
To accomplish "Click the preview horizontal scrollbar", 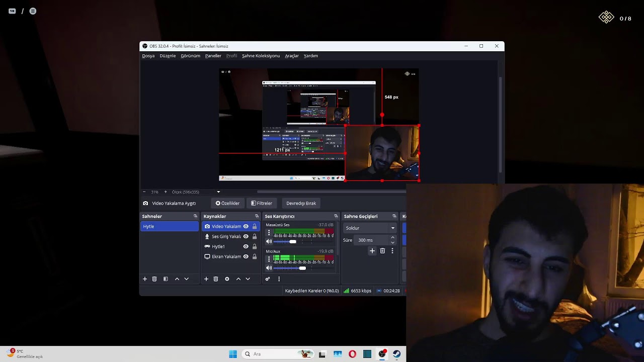I will pos(332,192).
